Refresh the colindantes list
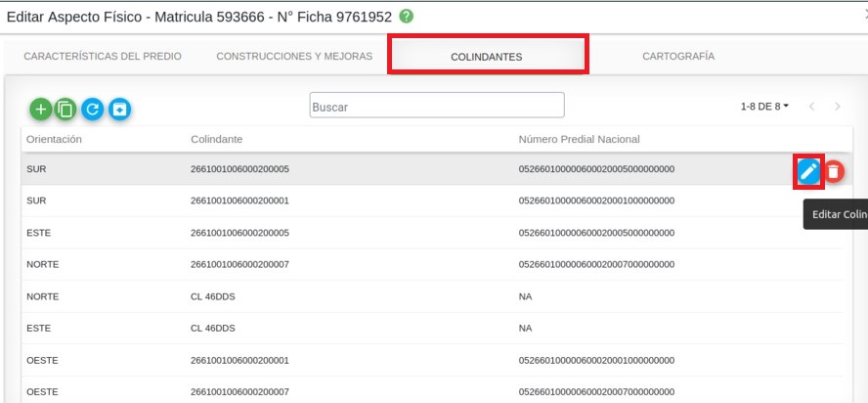The width and height of the screenshot is (868, 403). tap(93, 110)
